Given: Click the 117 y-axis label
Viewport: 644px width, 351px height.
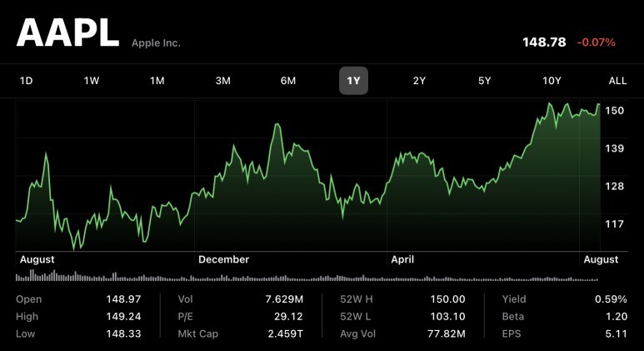Looking at the screenshot, I should click(x=615, y=223).
